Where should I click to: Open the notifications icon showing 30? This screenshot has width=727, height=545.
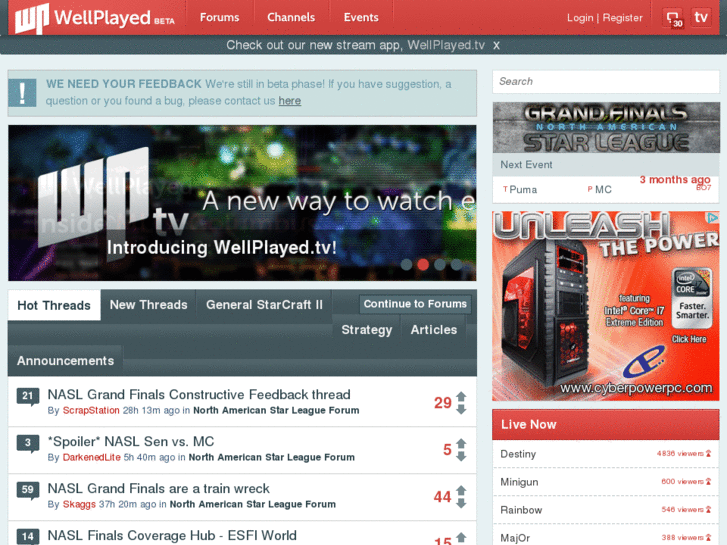674,18
